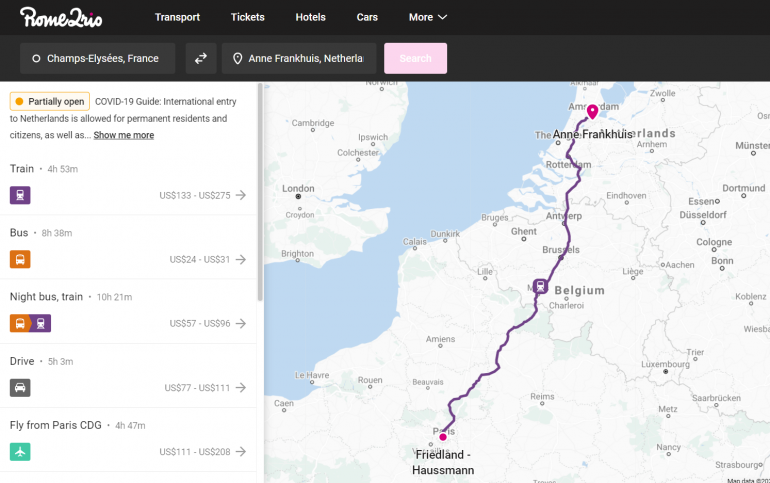The image size is (770, 483).
Task: Click the Show me more link
Action: [x=124, y=135]
